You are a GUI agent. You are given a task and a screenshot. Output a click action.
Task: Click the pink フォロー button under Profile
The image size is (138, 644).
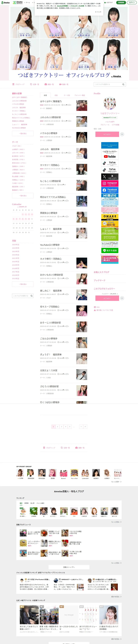point(107,134)
